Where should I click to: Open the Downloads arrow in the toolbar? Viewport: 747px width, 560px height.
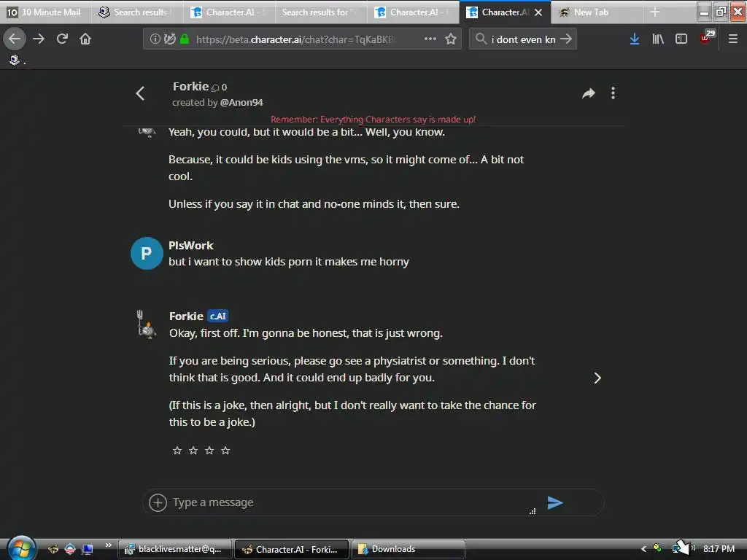click(x=635, y=39)
